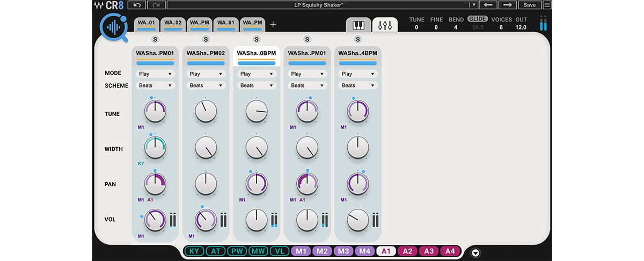
Task: Solo the WASha..4BPM layer
Action: click(x=357, y=39)
